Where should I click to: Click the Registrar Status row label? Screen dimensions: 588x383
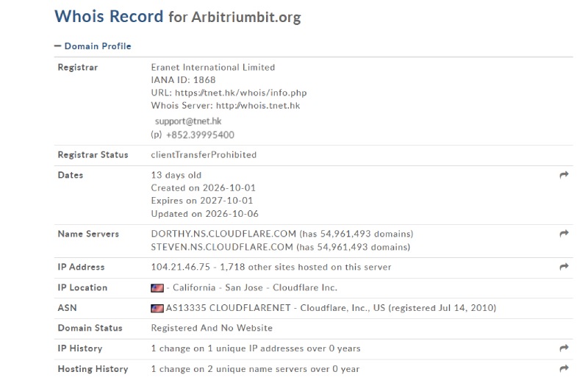pyautogui.click(x=93, y=155)
